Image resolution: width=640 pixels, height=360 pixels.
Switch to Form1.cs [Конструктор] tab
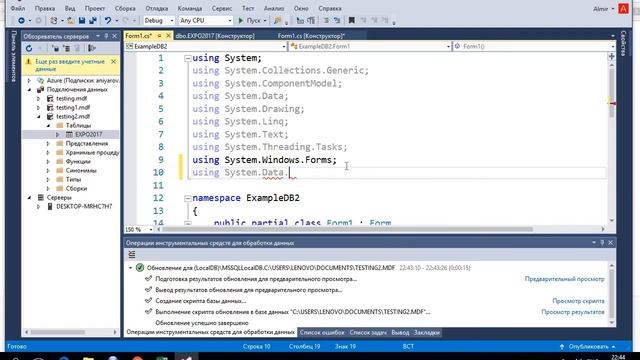pos(311,36)
